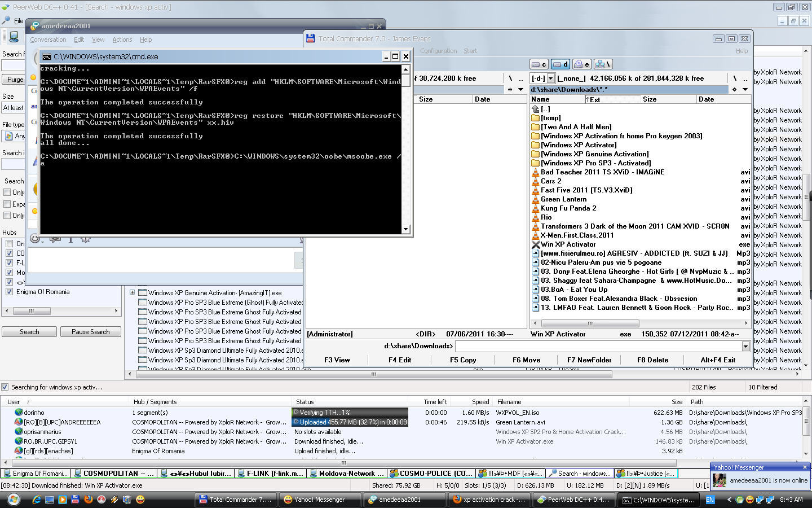Click the F5 Copy button
This screenshot has width=812, height=508.
[463, 360]
